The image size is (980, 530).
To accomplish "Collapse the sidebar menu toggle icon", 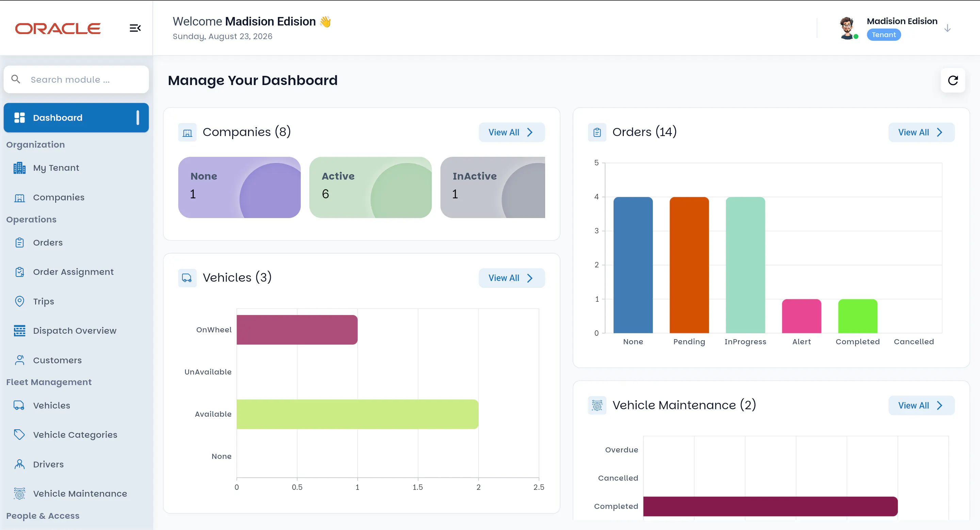I will [x=135, y=28].
